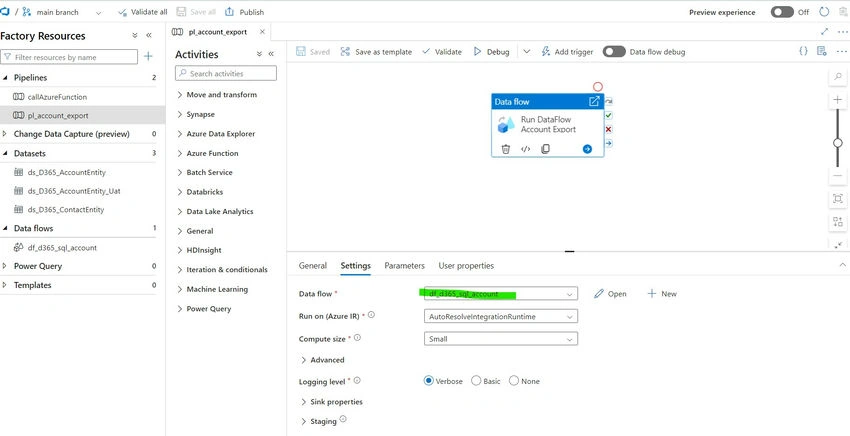Screen dimensions: 850x436
Task: Click the red failure output on activity
Action: [608, 130]
